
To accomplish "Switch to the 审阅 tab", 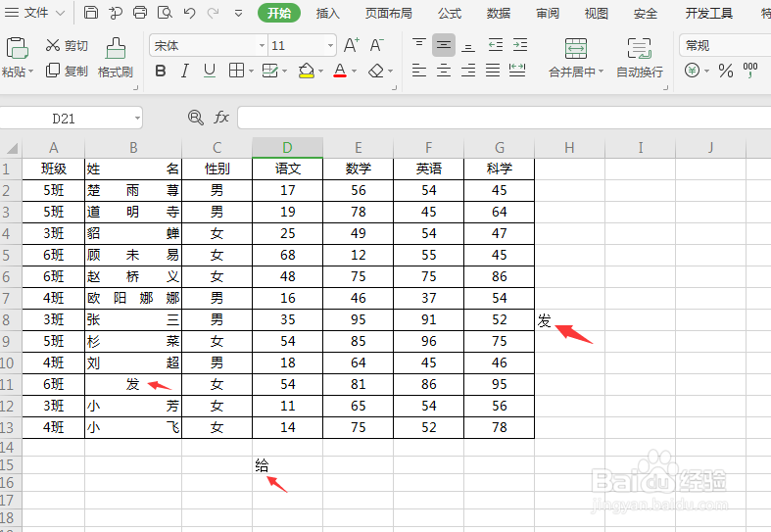I will pos(548,14).
